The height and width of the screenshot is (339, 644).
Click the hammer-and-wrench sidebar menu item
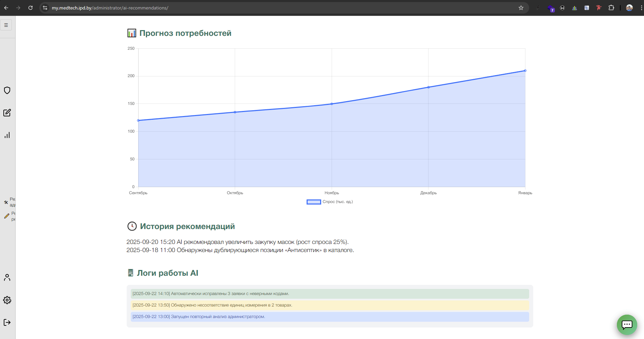(6, 202)
